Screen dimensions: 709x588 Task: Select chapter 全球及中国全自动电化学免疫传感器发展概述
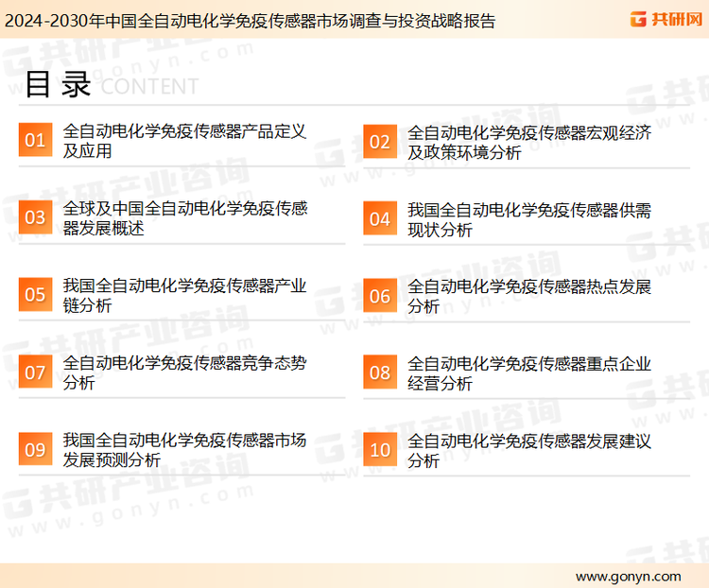pyautogui.click(x=185, y=218)
